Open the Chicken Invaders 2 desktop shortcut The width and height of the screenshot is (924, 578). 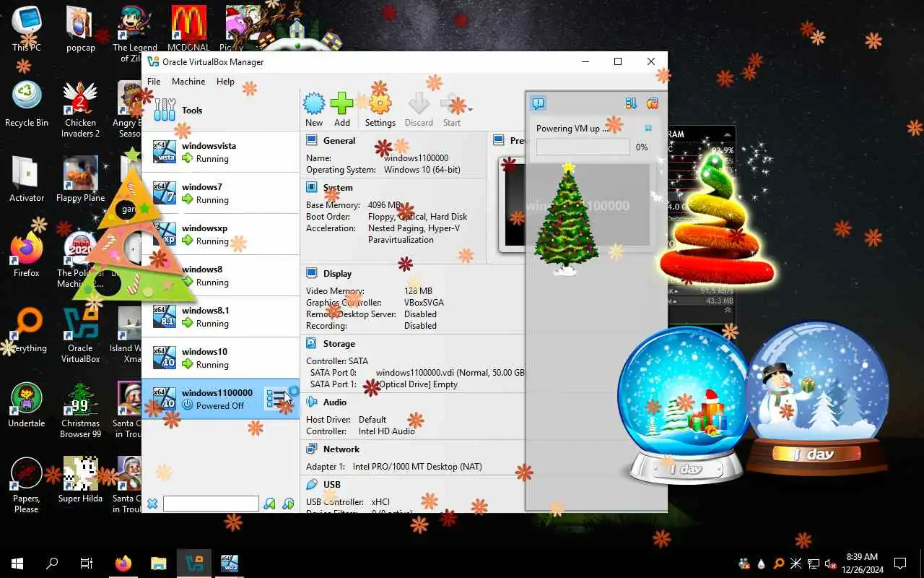[81, 108]
